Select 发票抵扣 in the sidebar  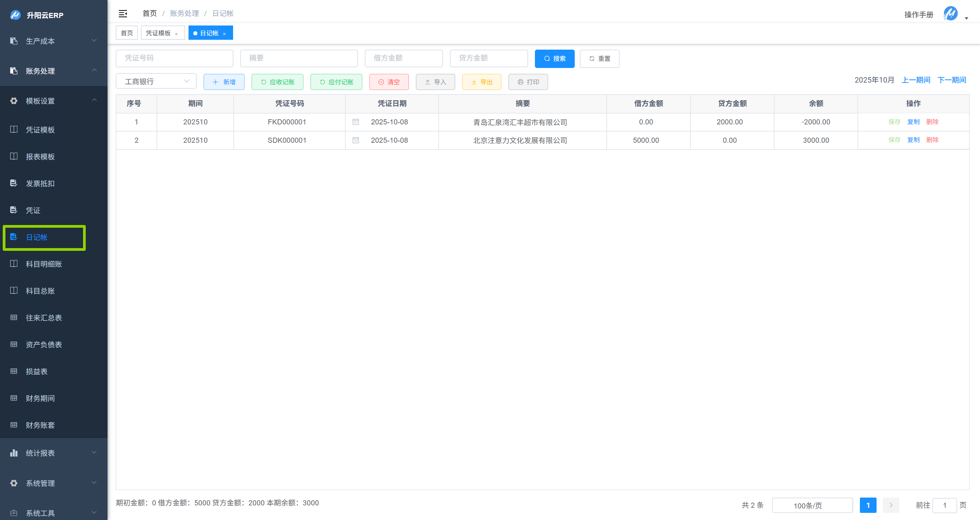click(41, 183)
